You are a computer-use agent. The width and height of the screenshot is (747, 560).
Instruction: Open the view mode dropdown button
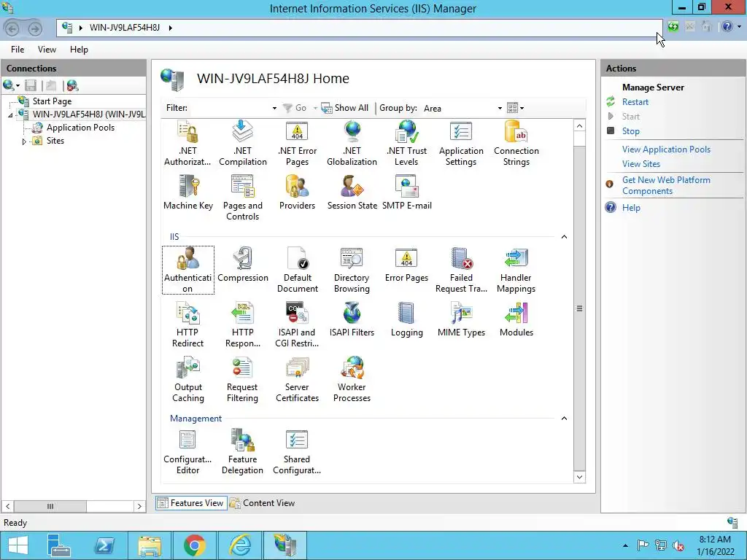point(516,109)
